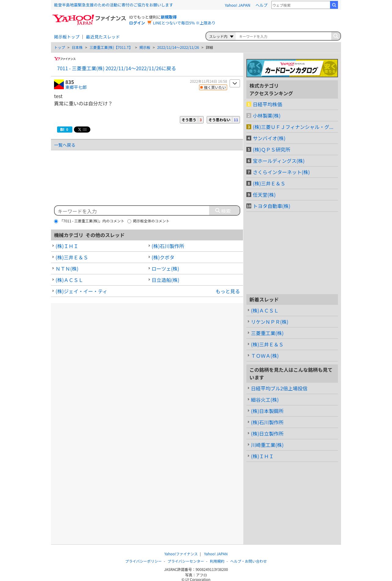Click the gray 検索 button
The image size is (392, 581).
tap(224, 211)
